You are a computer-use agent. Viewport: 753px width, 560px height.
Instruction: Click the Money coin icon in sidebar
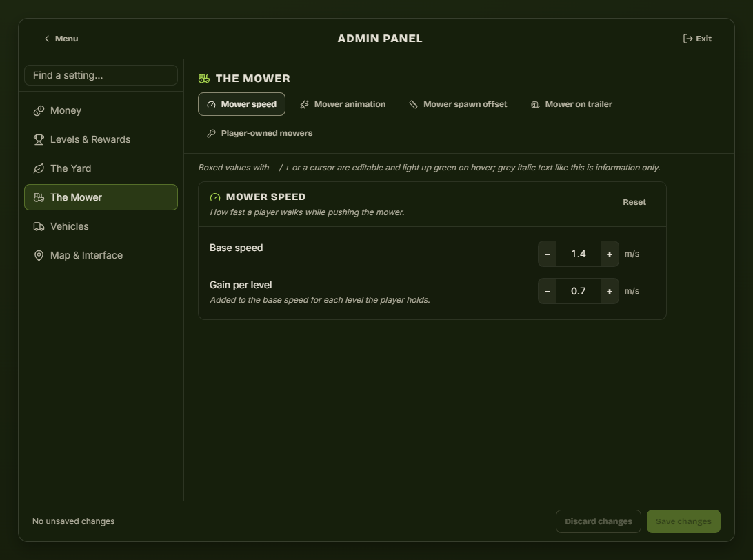tap(39, 111)
